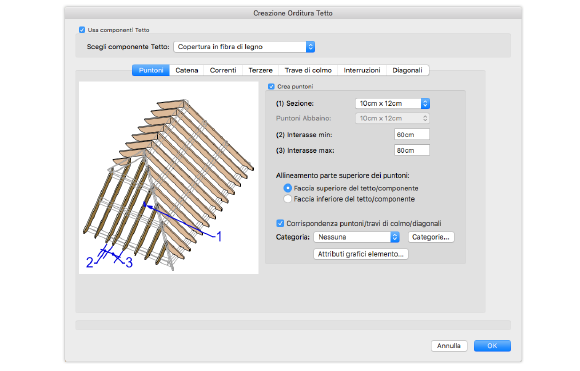Switch to the Correnti tab
This screenshot has height=371, width=580.
pos(223,70)
